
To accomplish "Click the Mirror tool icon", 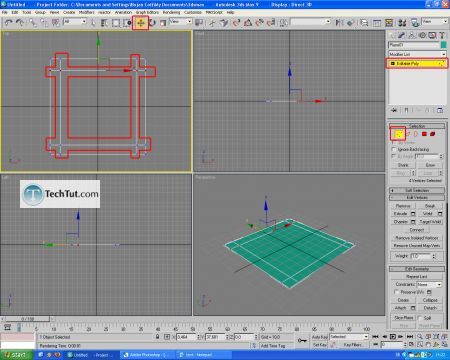I will 339,23.
